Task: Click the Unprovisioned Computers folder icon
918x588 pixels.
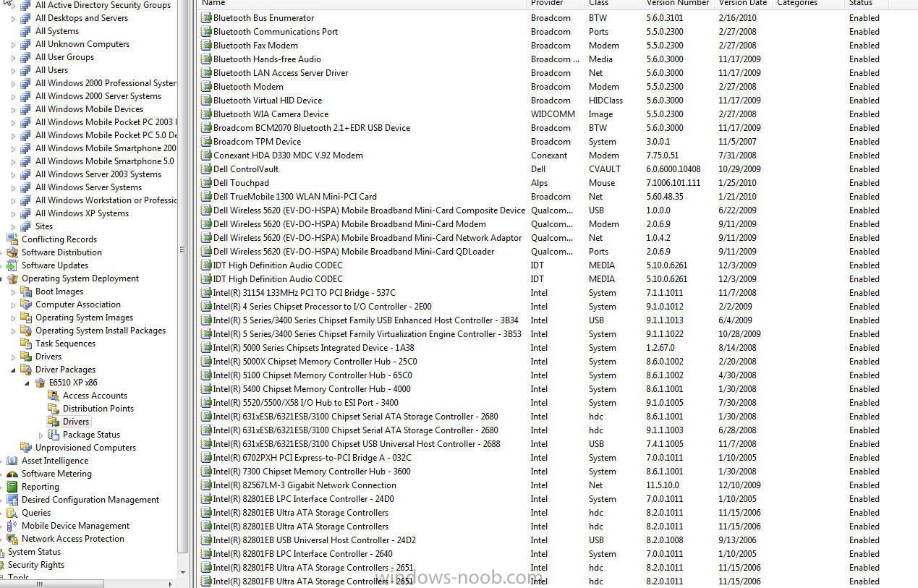Action: coord(26,448)
